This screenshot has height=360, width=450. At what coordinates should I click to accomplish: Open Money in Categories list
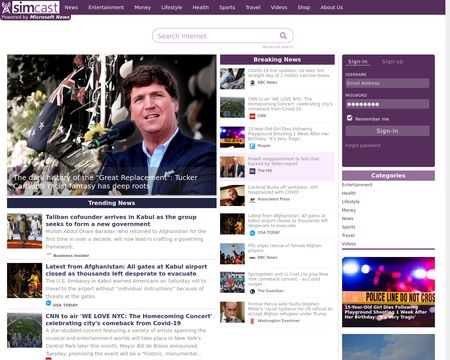click(349, 210)
